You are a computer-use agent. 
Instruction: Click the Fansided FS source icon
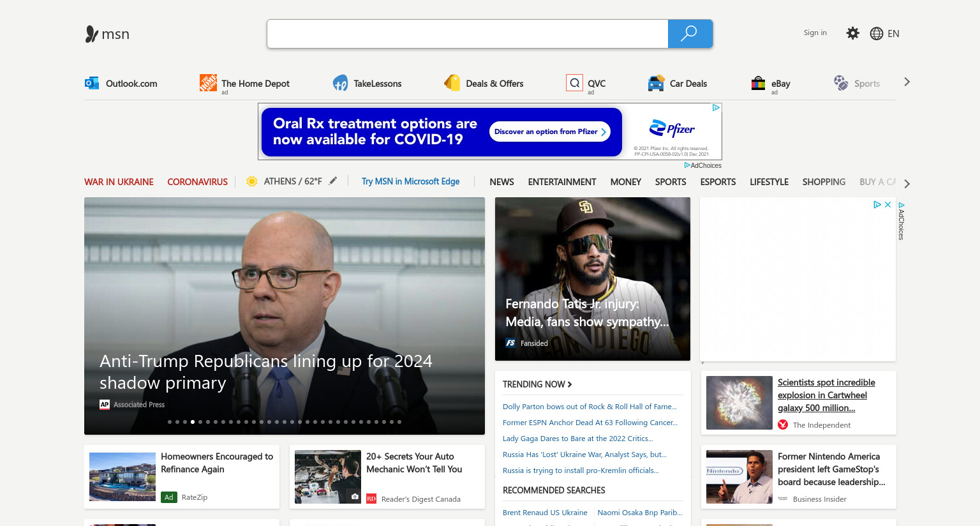coord(510,343)
